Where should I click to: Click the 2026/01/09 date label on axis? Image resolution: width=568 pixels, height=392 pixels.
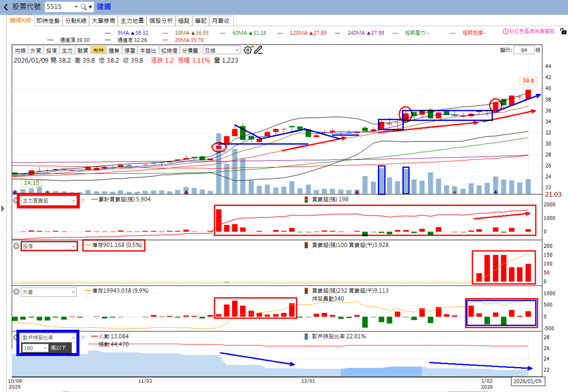pyautogui.click(x=528, y=381)
